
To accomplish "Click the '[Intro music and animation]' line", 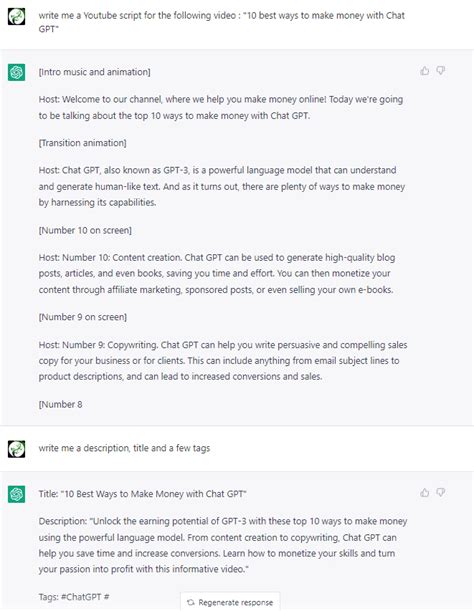I will [x=94, y=72].
